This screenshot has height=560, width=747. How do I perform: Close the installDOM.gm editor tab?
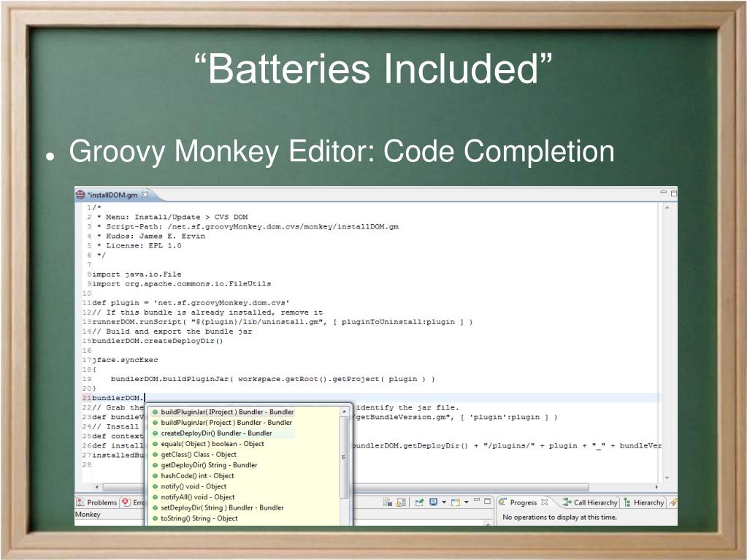145,194
